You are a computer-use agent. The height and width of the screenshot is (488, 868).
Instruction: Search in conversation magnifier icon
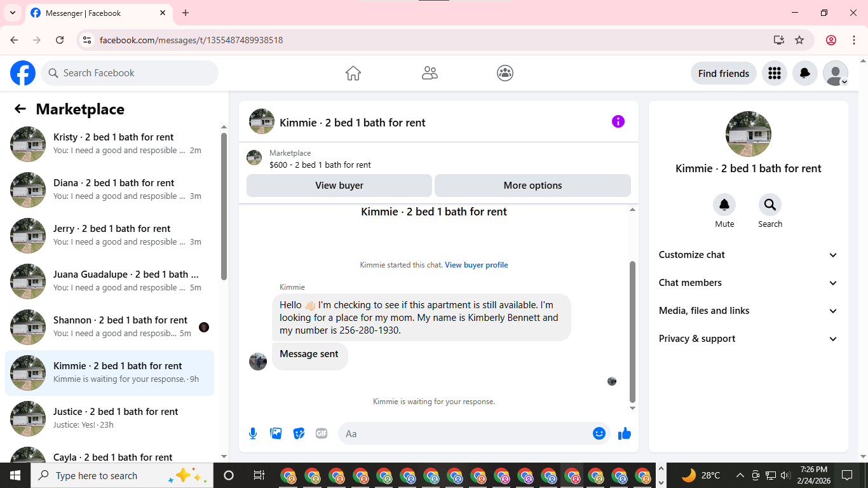click(x=770, y=205)
